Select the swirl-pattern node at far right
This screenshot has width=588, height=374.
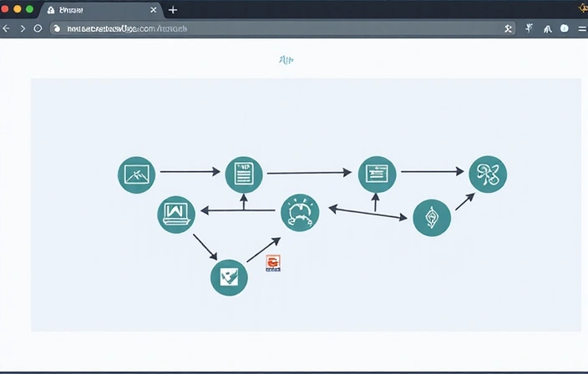pos(487,174)
